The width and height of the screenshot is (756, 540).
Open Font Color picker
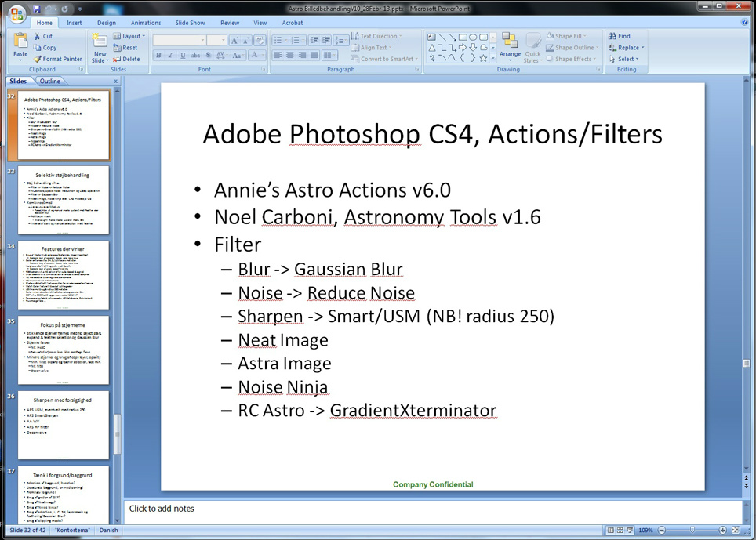click(x=256, y=56)
